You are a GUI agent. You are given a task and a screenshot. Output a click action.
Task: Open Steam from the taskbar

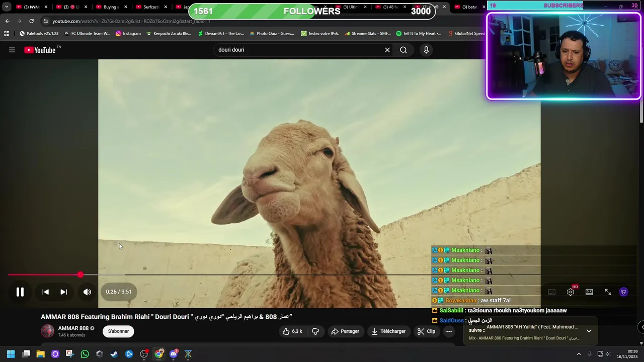point(114,354)
